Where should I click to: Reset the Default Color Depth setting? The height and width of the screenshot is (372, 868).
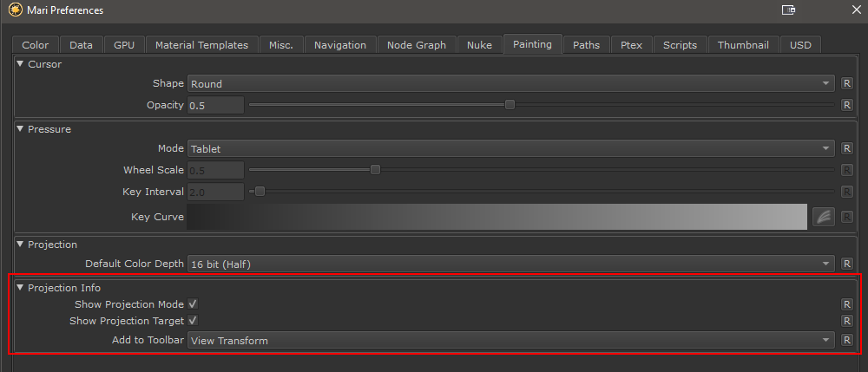point(847,264)
